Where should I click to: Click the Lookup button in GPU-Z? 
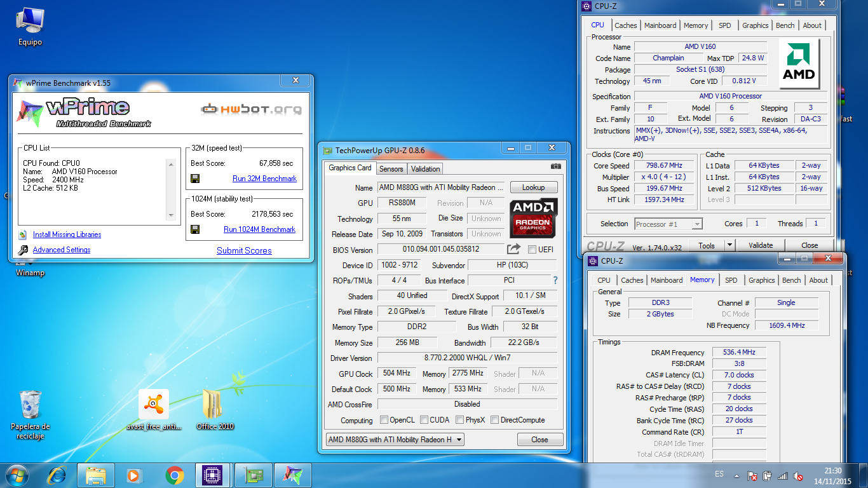[x=534, y=187]
